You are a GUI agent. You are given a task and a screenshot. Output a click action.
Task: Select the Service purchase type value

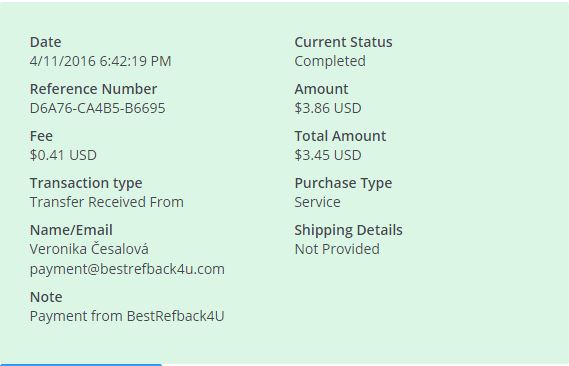318,202
